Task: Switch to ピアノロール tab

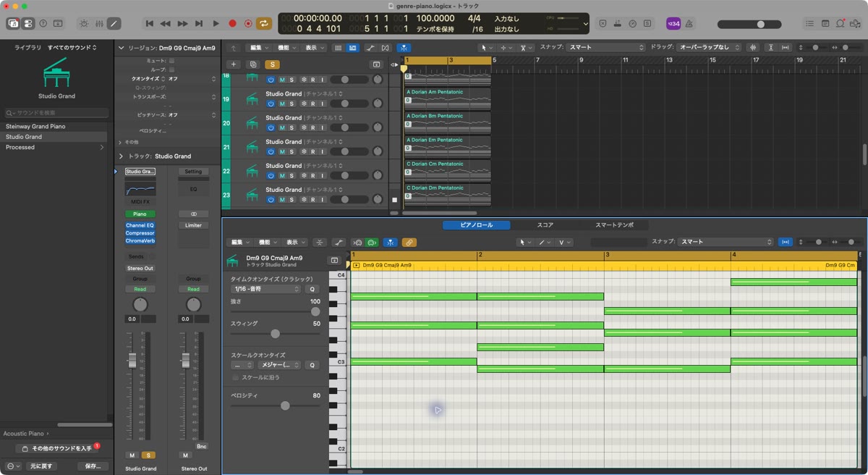Action: [x=477, y=225]
